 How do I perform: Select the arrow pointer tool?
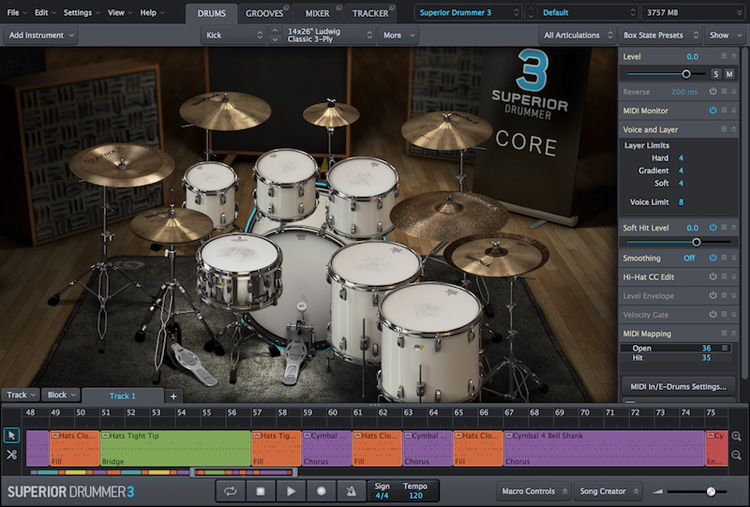coord(11,435)
